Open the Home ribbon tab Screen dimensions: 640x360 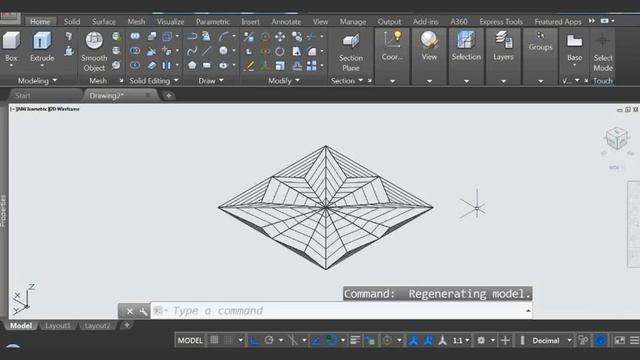point(40,22)
